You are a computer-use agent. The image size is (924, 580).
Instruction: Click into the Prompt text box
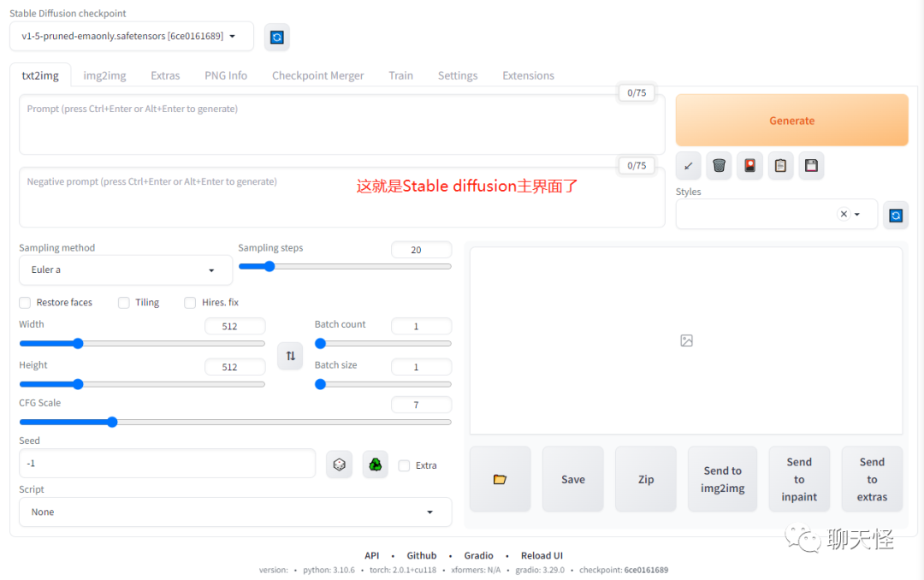pos(341,124)
